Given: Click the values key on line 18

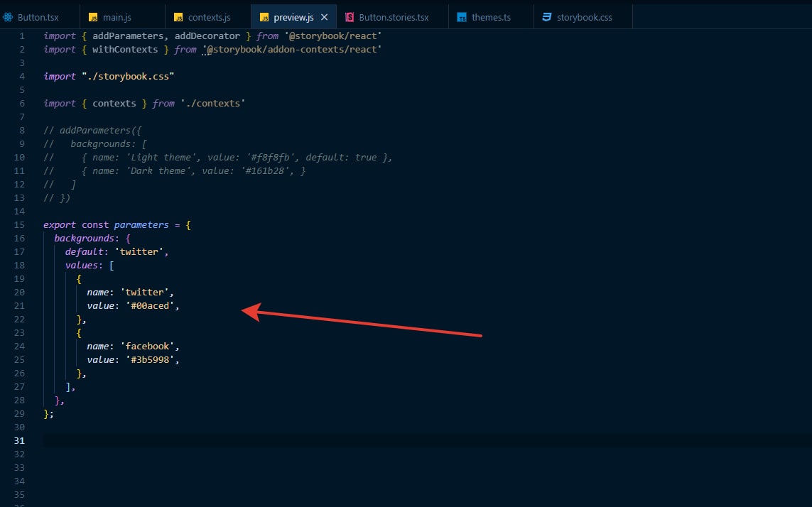Looking at the screenshot, I should click(81, 265).
